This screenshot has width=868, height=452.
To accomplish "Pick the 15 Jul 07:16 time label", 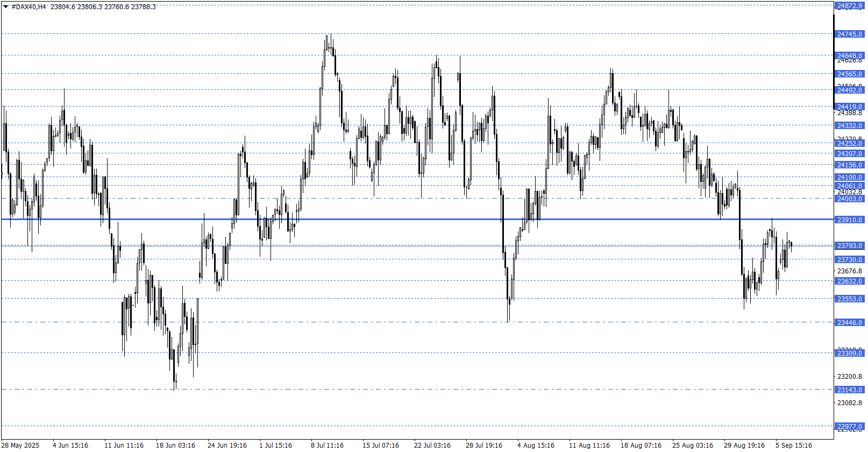I will coord(381,446).
